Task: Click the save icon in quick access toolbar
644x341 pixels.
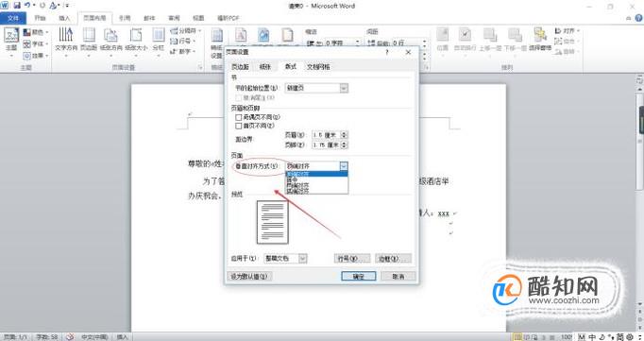Action: pyautogui.click(x=17, y=6)
